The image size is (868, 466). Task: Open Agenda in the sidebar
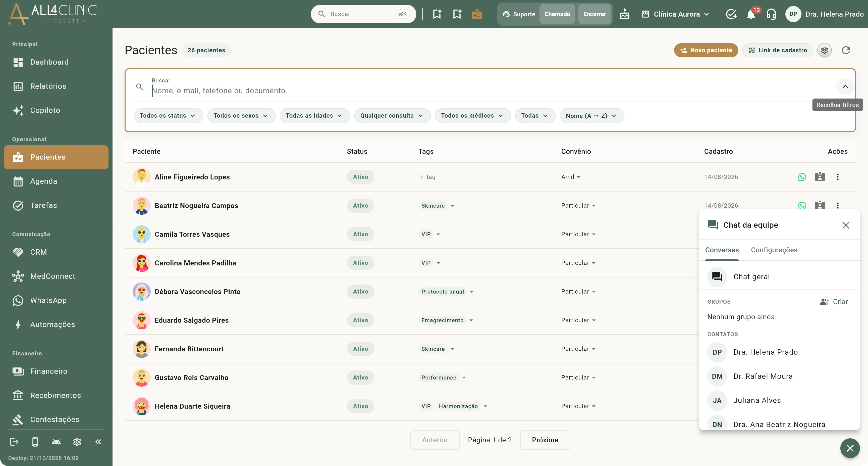[56, 181]
